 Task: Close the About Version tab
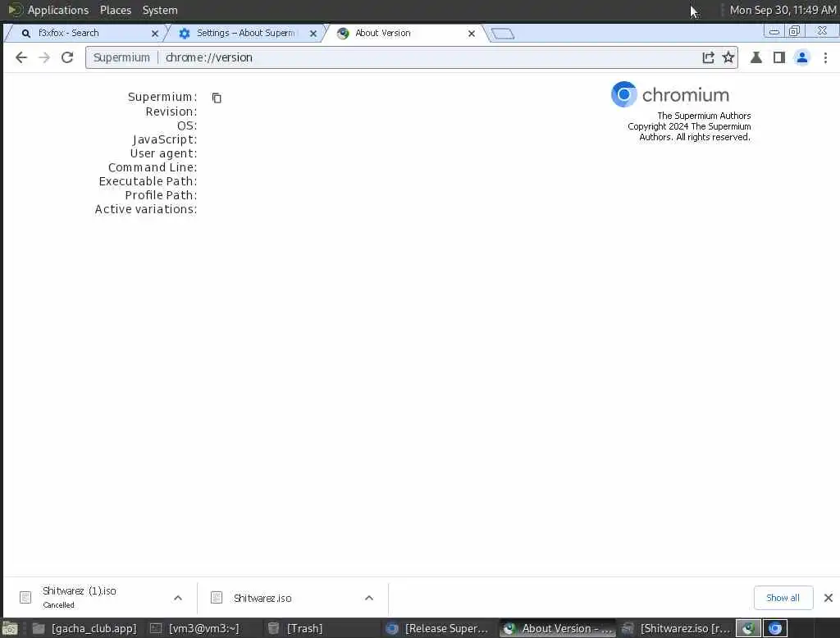[472, 34]
